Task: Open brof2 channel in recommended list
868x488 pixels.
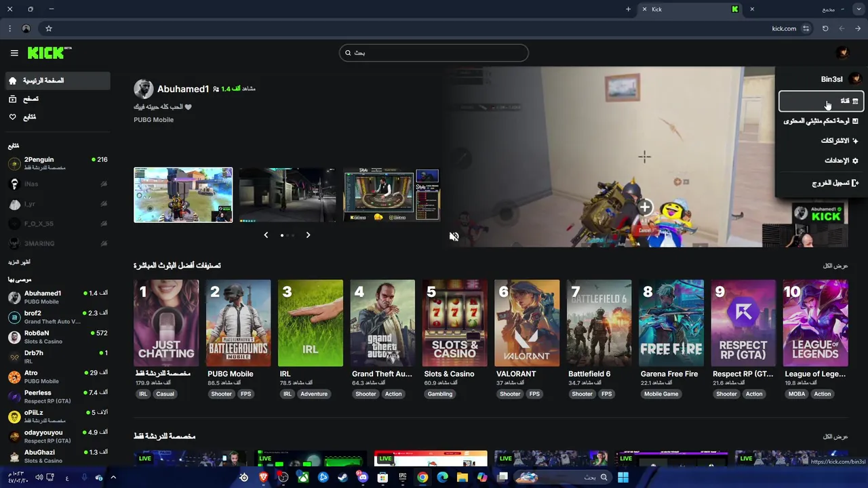Action: point(58,317)
